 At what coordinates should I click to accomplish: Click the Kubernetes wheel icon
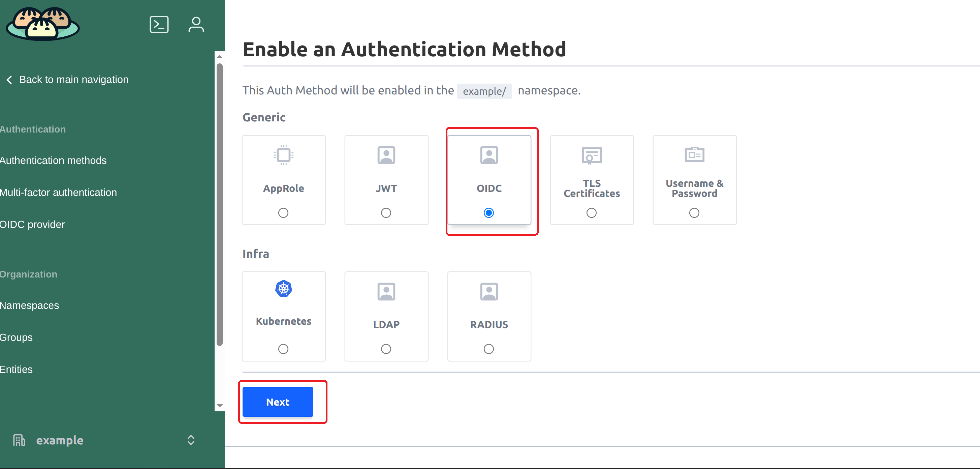283,289
